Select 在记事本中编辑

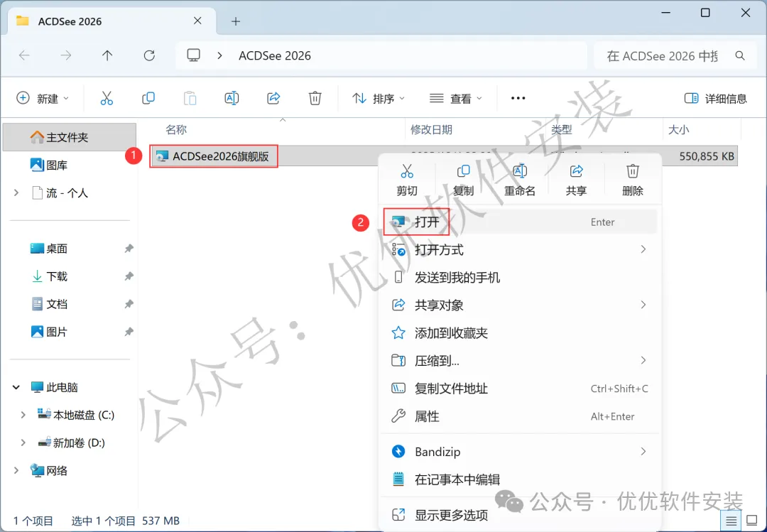click(x=519, y=479)
